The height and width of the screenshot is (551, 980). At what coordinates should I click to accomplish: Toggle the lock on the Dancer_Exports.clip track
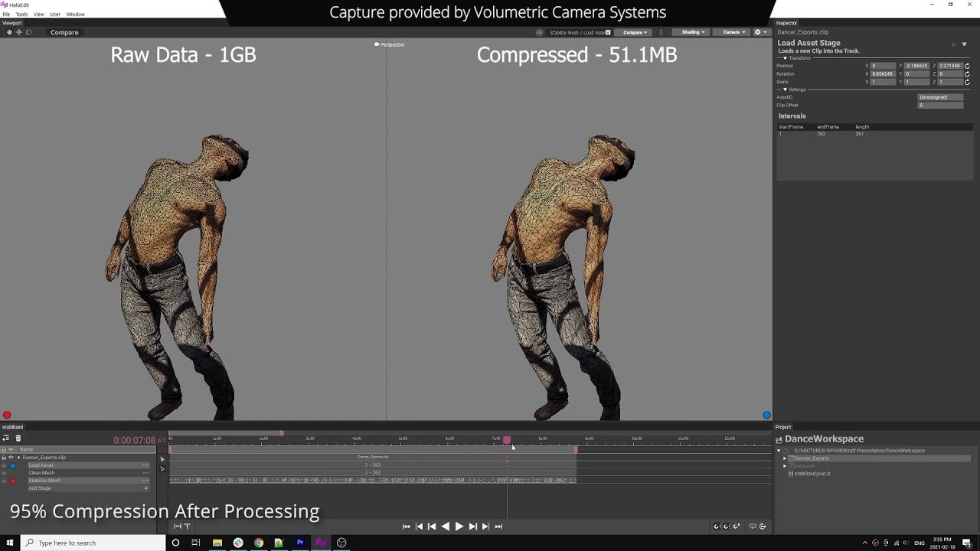[4, 458]
